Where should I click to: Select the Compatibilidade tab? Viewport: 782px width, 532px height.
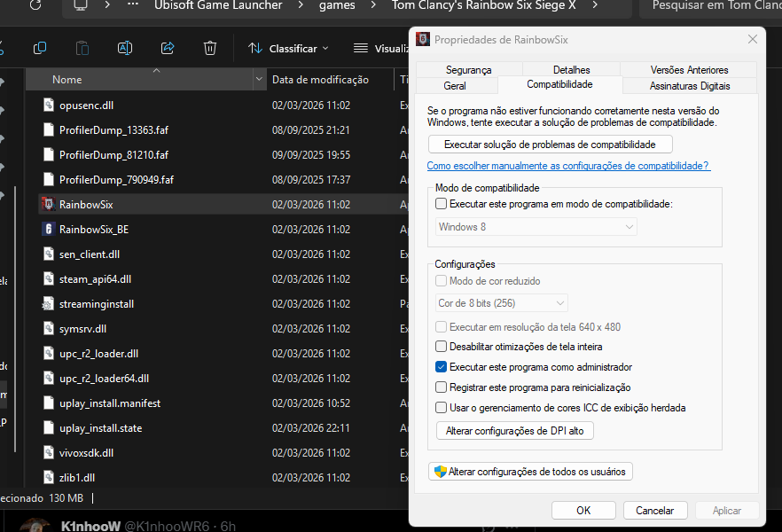pyautogui.click(x=559, y=84)
